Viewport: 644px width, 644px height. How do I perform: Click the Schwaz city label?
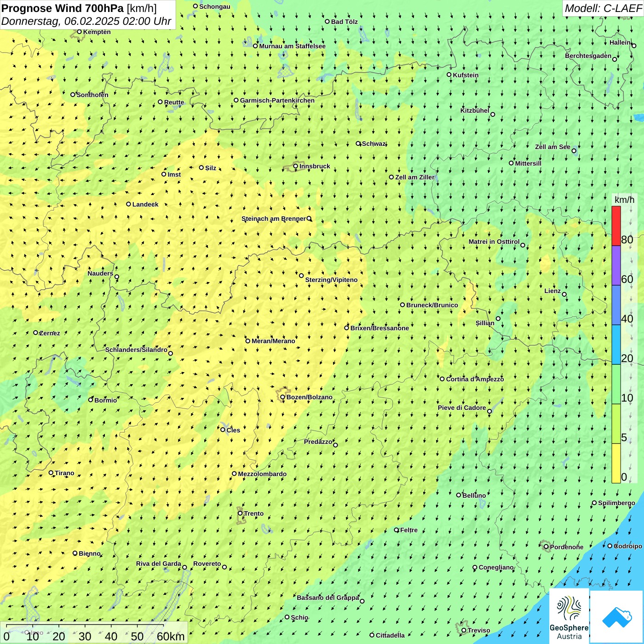pos(373,144)
